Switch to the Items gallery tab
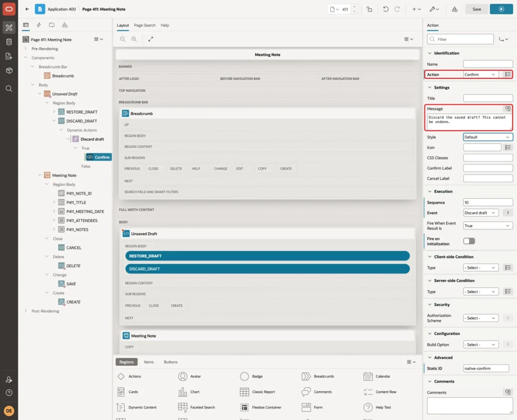Screen dimensions: 517x420 [x=148, y=362]
